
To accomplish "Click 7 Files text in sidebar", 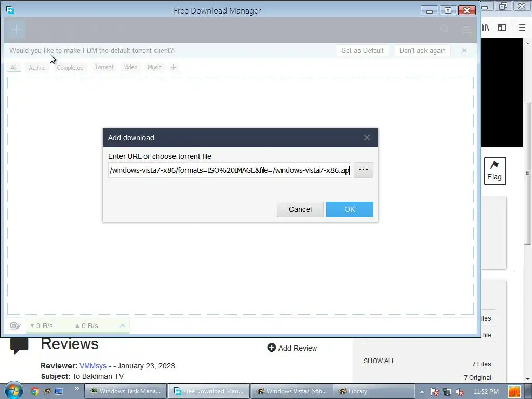I will [x=482, y=364].
